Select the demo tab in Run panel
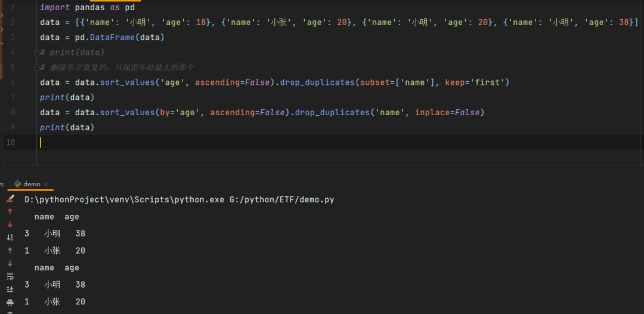Image resolution: width=644 pixels, height=314 pixels. pos(30,184)
